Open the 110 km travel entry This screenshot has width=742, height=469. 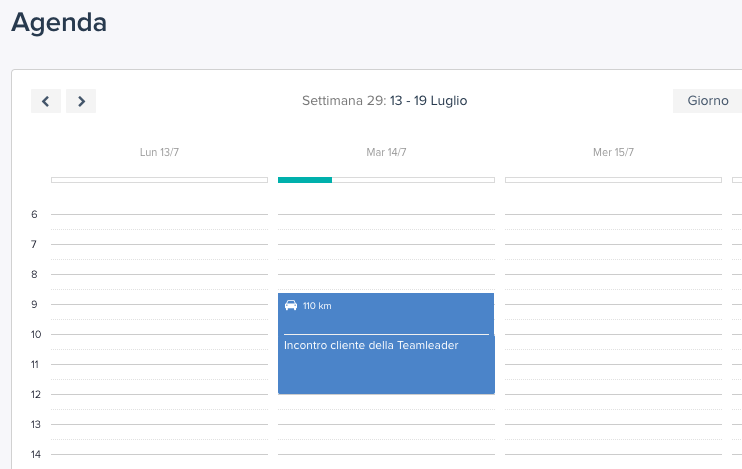[386, 314]
